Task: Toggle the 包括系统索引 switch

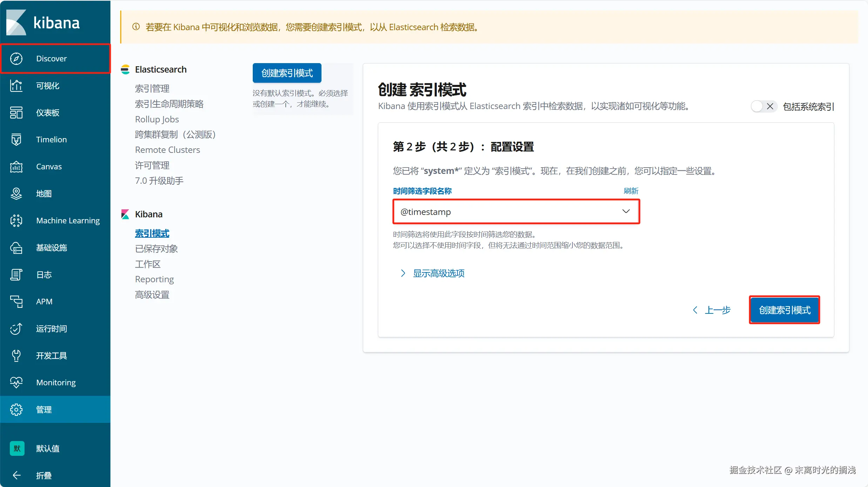Action: [764, 106]
